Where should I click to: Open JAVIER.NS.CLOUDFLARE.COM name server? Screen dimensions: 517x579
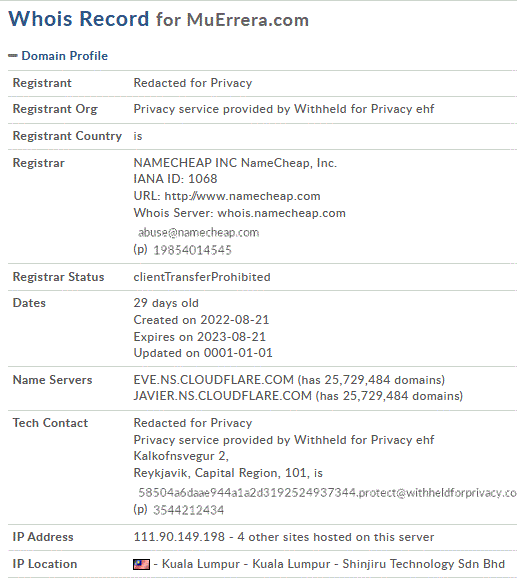coord(223,396)
